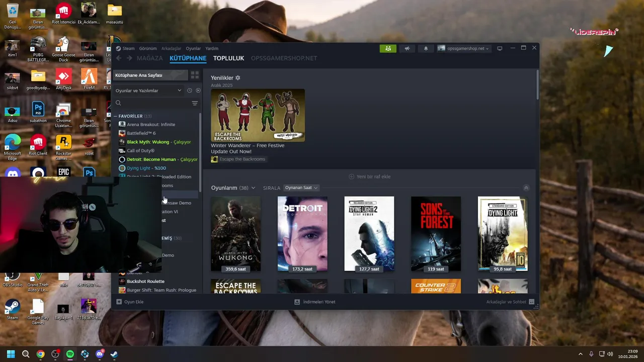Open Google Chrome from the taskbar

[x=40, y=354]
